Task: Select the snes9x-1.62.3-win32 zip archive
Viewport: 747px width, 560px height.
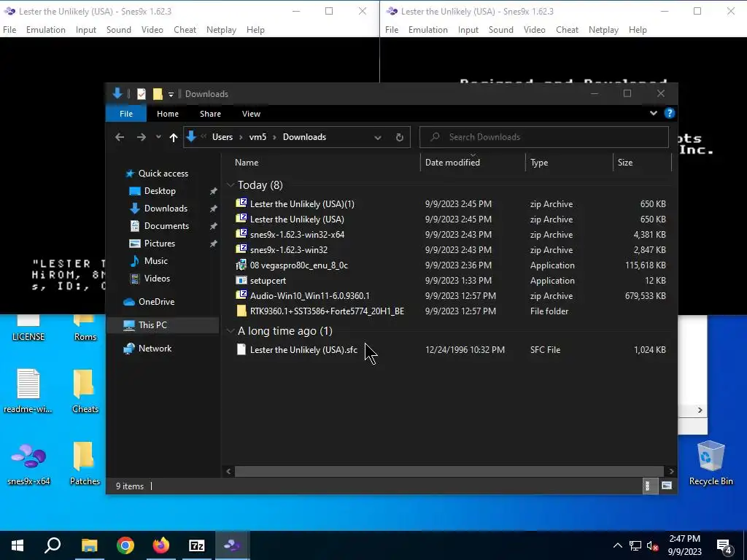Action: click(289, 249)
